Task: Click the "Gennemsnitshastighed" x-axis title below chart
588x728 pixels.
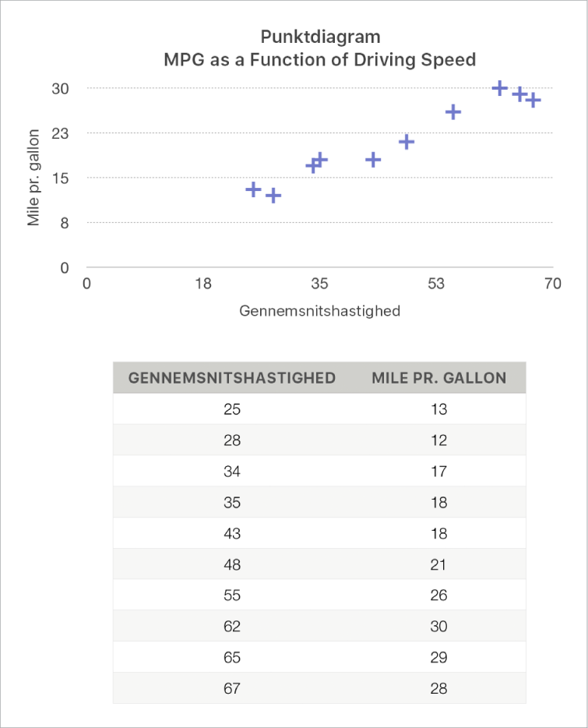Action: [319, 311]
